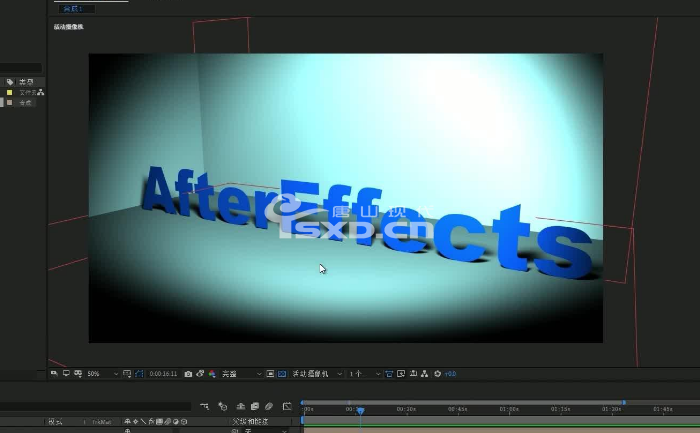Click the tan label swatch of composition row

(9, 103)
